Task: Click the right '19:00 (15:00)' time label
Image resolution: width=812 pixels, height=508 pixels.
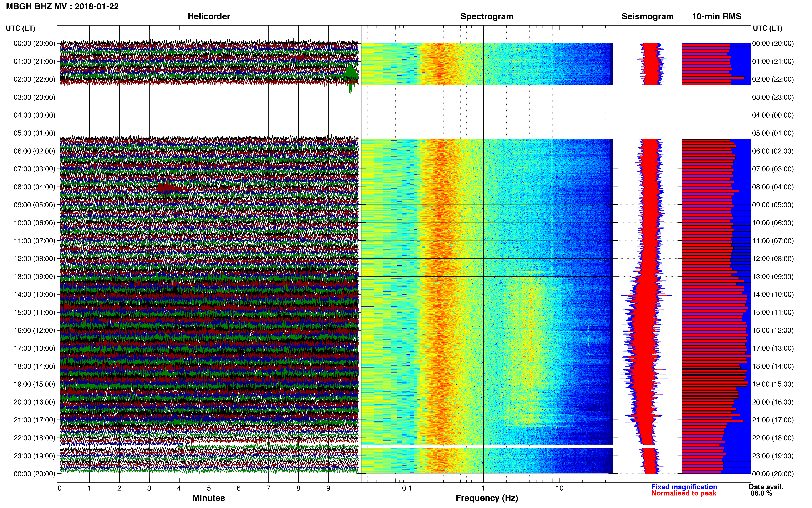Action: click(x=773, y=384)
